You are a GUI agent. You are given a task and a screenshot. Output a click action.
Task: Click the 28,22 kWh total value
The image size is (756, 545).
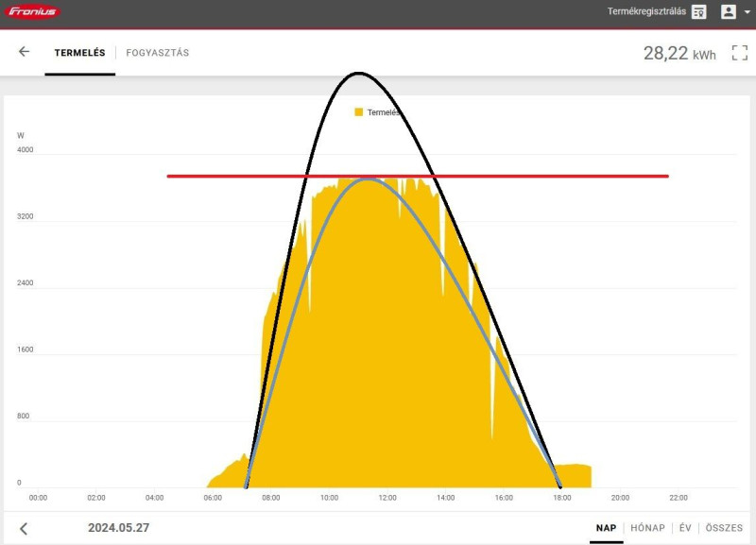coord(679,53)
